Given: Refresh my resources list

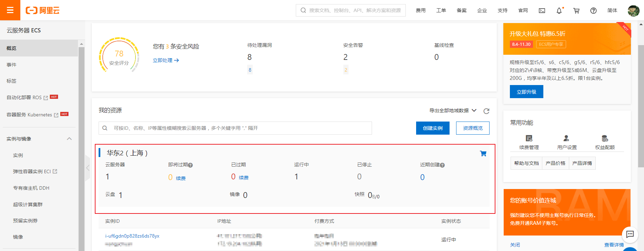Looking at the screenshot, I should point(486,111).
